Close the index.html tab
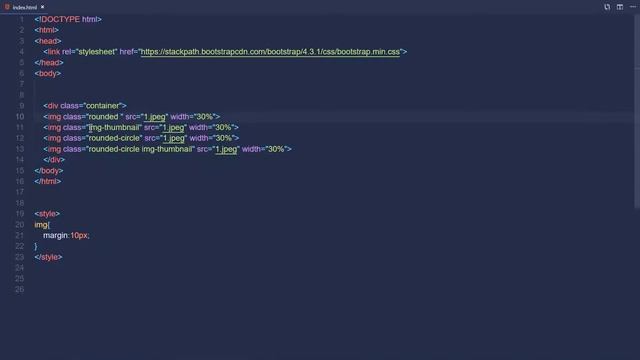Screen dimensions: 640x360 click(x=42, y=7)
